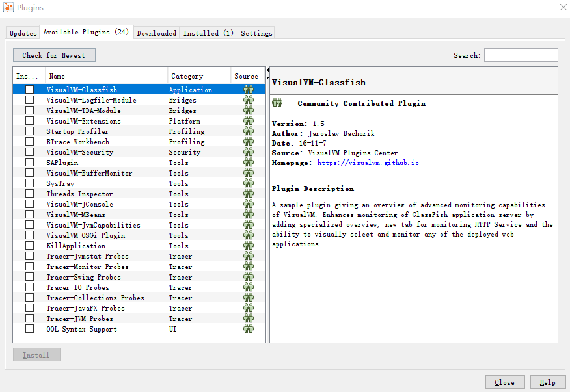Screen dimensions: 570x392
Task: Click the VisualVM app icon in the title bar
Action: [8, 7]
